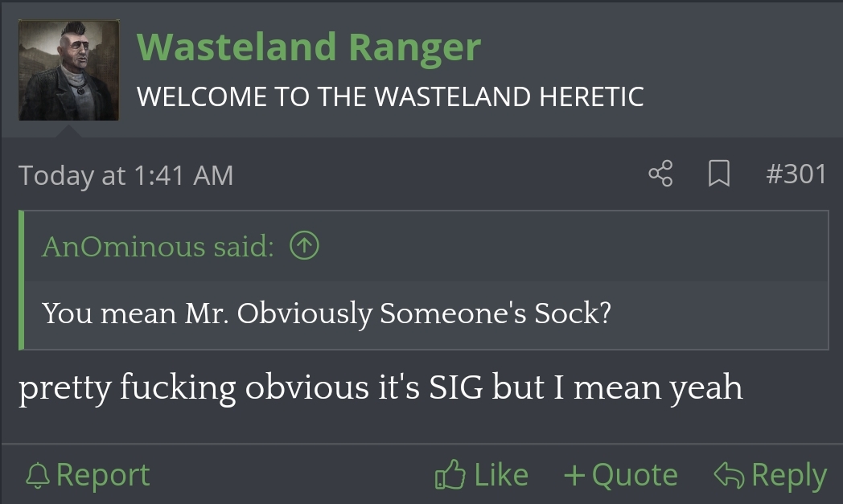The width and height of the screenshot is (843, 504).
Task: Click the up-arrow icon beside AnOminous said
Action: pyautogui.click(x=304, y=247)
